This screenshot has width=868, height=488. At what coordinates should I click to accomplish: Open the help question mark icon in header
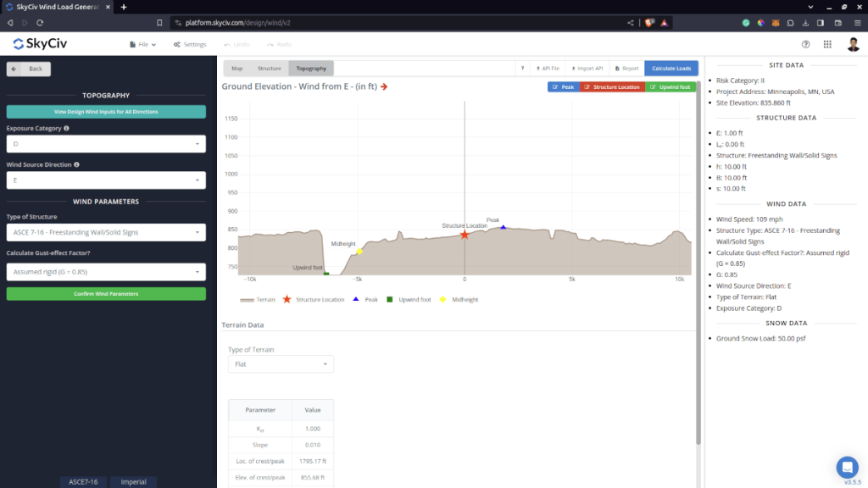[x=805, y=44]
